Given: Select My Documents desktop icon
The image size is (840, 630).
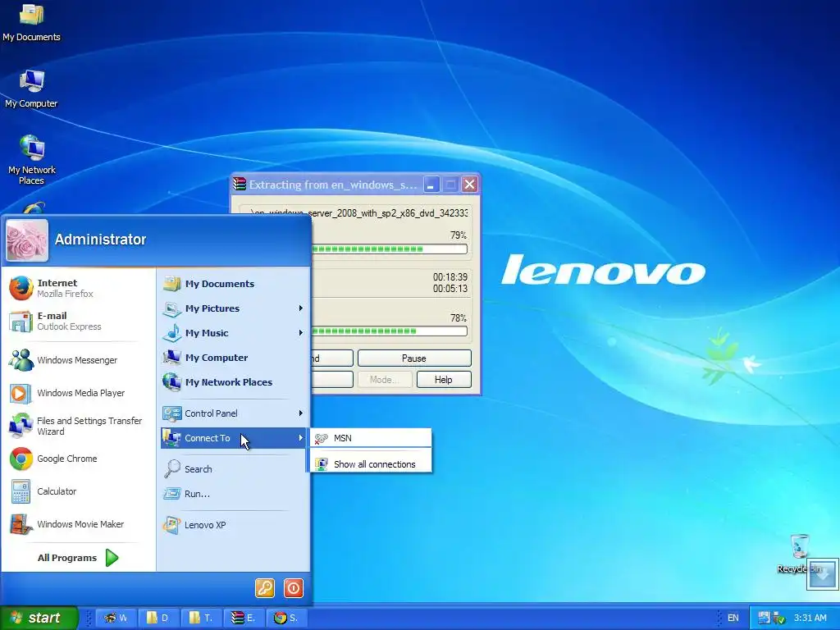Looking at the screenshot, I should coord(32,22).
